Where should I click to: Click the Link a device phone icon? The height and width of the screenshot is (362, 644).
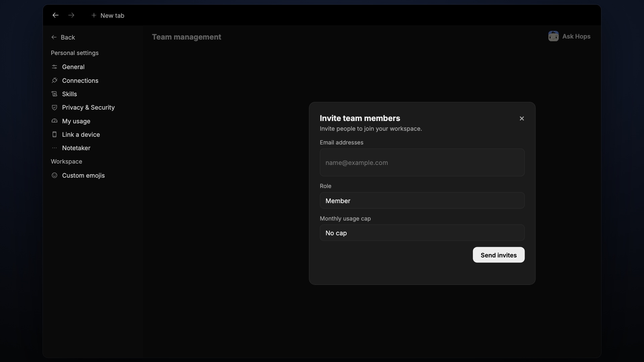(x=54, y=134)
